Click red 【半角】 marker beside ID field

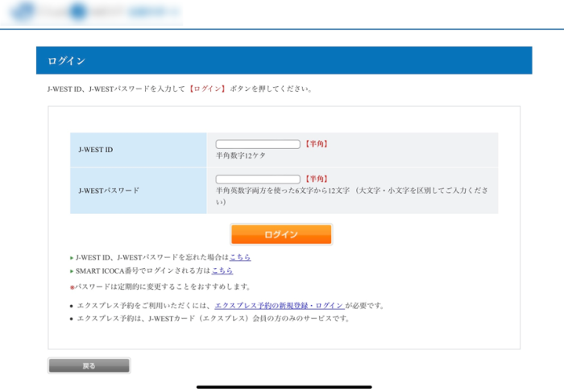click(317, 144)
